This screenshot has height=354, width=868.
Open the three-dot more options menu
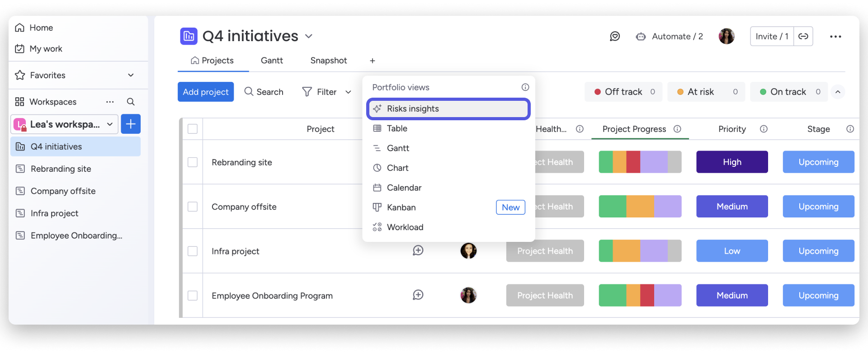tap(835, 37)
